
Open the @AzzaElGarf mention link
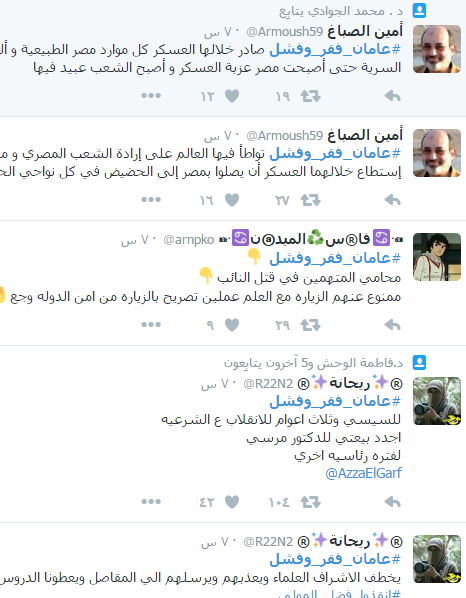pos(363,473)
